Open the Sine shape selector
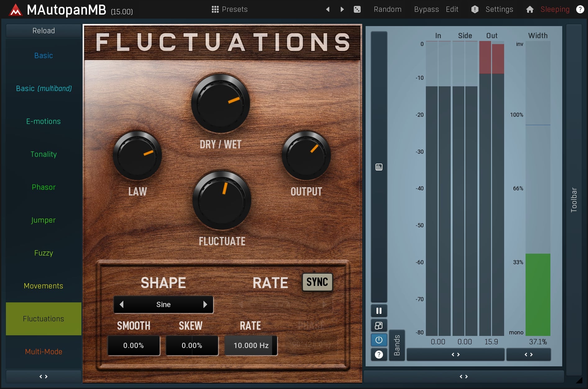 coord(163,305)
